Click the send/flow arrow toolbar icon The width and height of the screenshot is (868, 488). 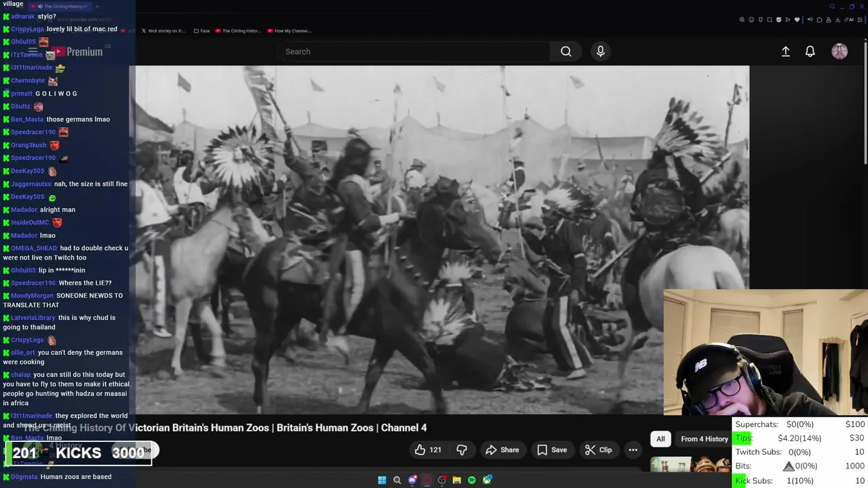click(788, 20)
